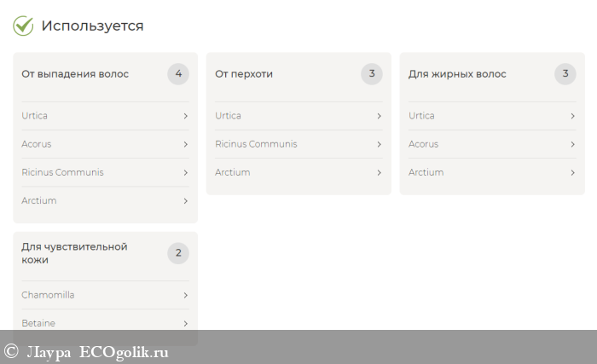Click the От выпадения волос card title
Screen dimensions: 597x364
coord(75,74)
